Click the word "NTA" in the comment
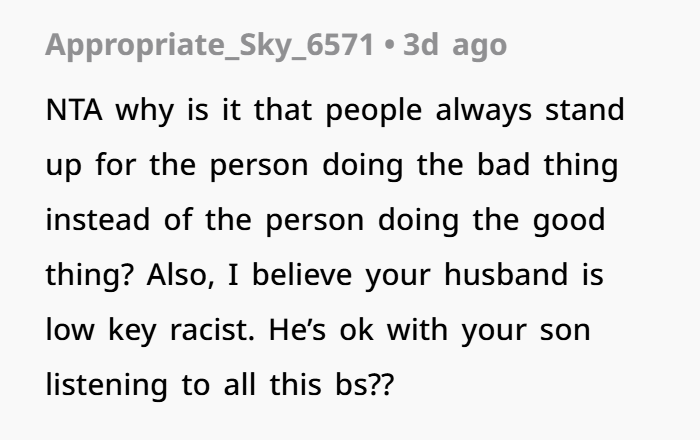This screenshot has height=440, width=700. coord(74,110)
